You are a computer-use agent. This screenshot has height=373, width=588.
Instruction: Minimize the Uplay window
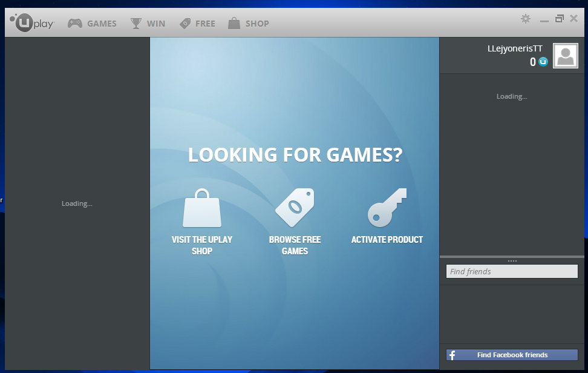point(544,21)
